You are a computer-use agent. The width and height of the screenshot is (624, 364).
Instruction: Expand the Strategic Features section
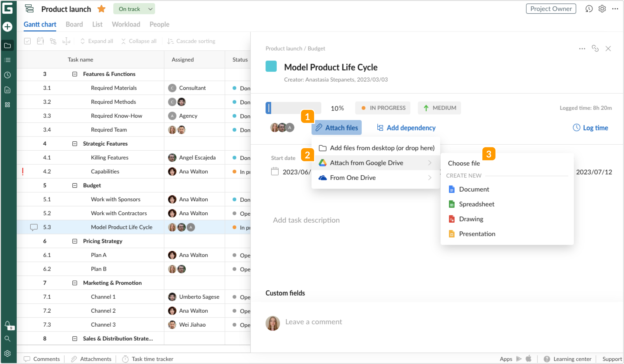(x=75, y=143)
